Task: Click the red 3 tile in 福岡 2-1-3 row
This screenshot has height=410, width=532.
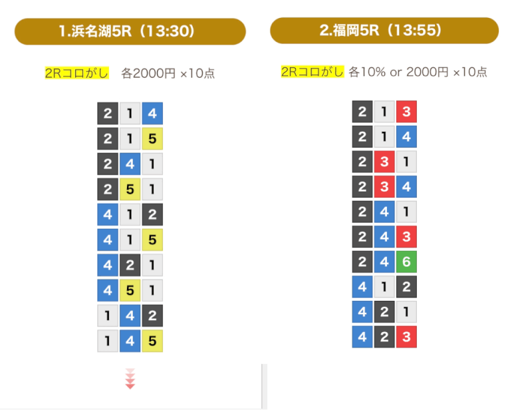Action: coord(406,111)
